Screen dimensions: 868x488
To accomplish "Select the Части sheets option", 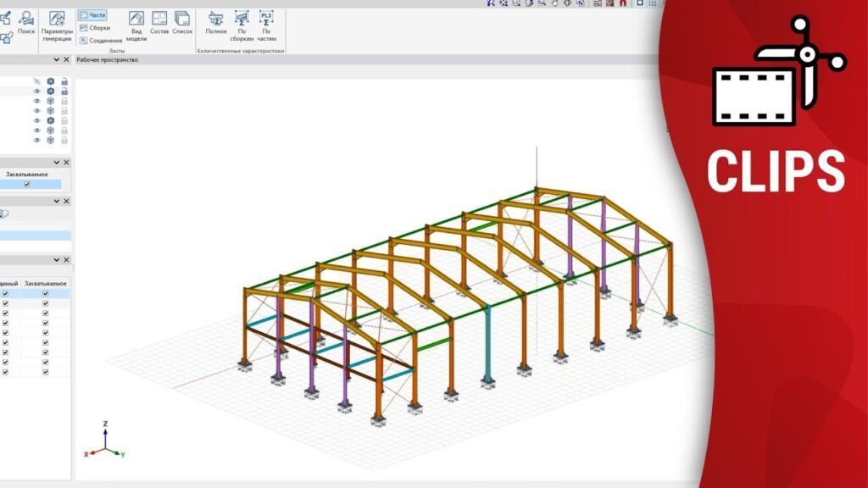I will (93, 15).
